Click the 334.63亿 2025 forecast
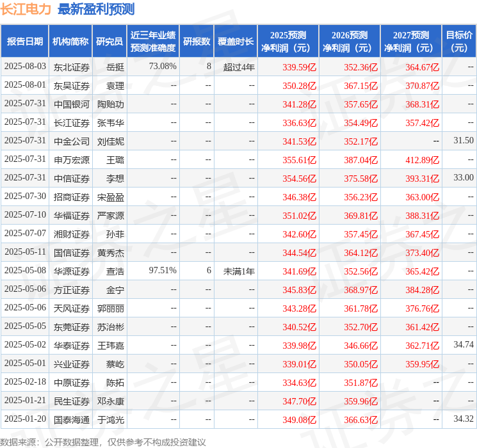The width and height of the screenshot is (477, 448). 300,383
